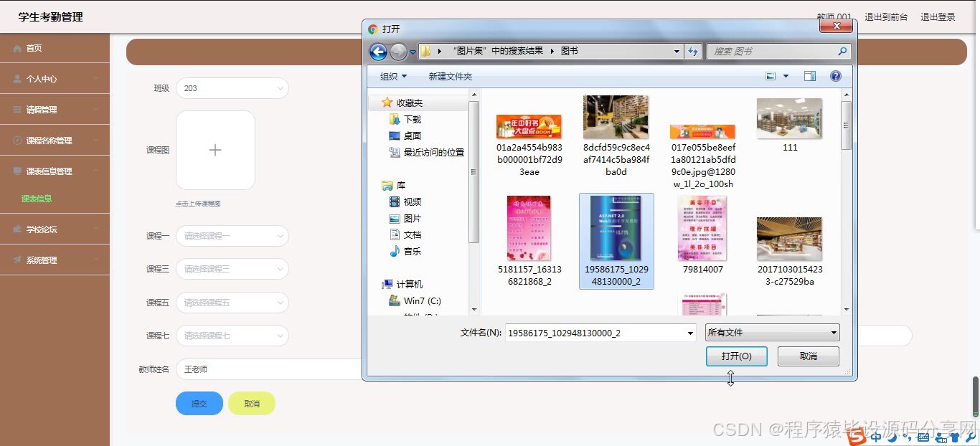The width and height of the screenshot is (980, 446).
Task: Click the change view icon in dialog toolbar
Action: [x=771, y=76]
